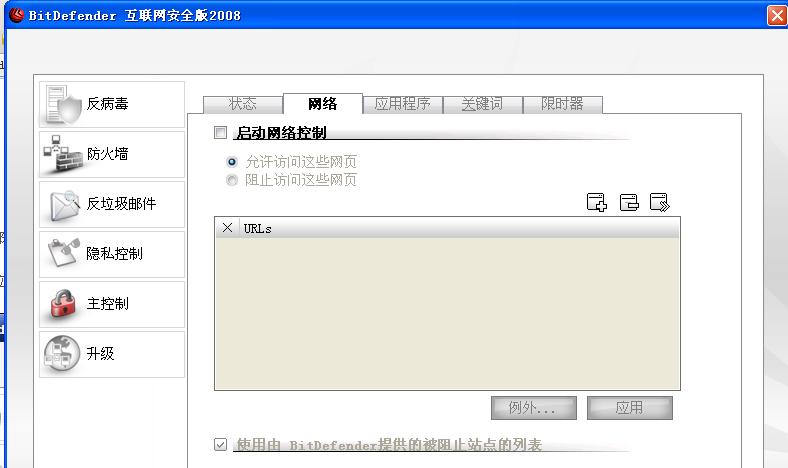
Task: Click inside the empty URLs list box
Action: pyautogui.click(x=447, y=313)
